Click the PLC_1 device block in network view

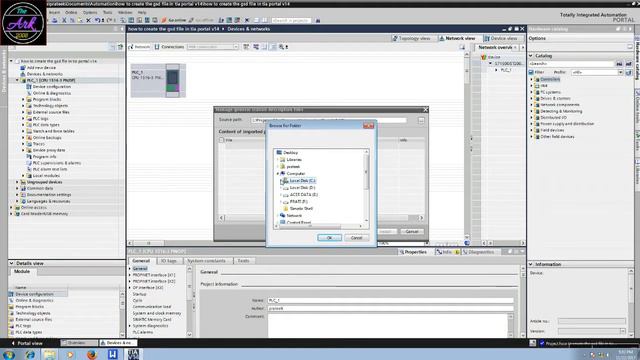tap(158, 80)
